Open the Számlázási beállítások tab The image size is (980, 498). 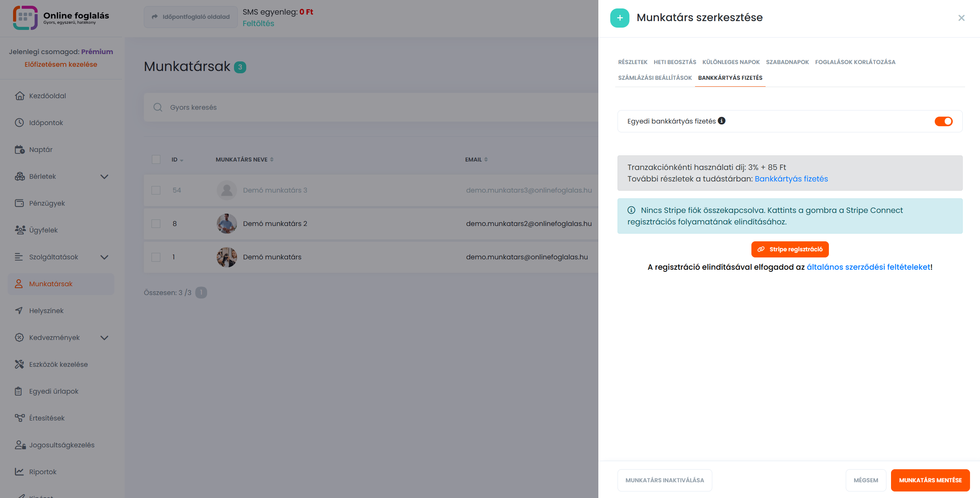click(655, 78)
